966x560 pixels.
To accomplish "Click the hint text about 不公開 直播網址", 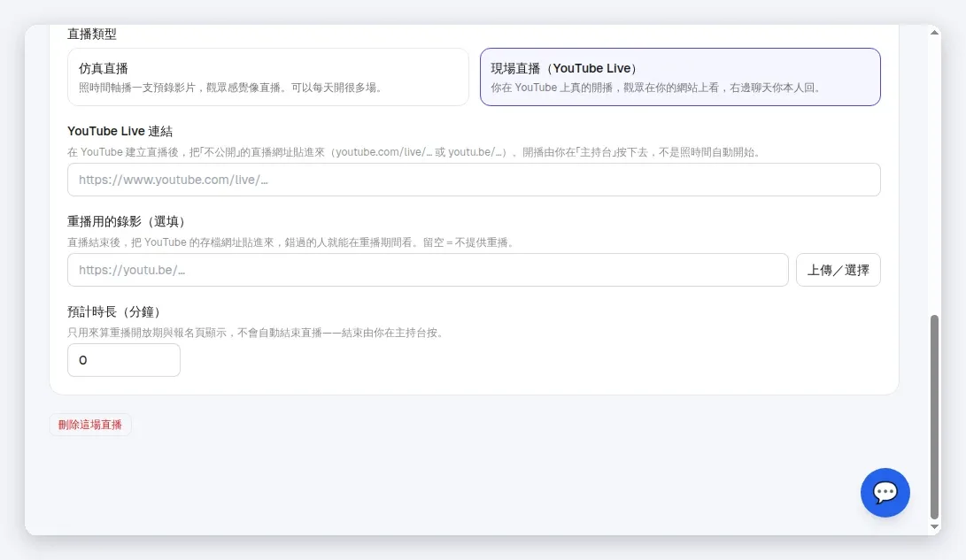I will (414, 152).
